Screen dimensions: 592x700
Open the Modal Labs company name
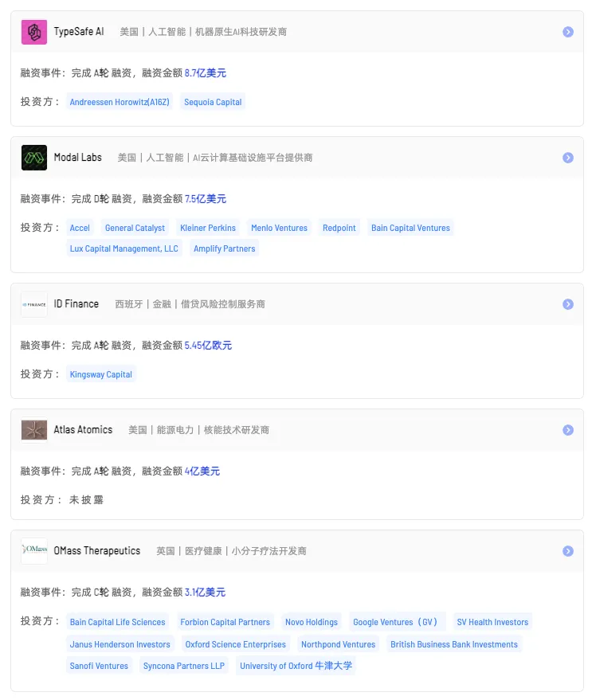78,158
